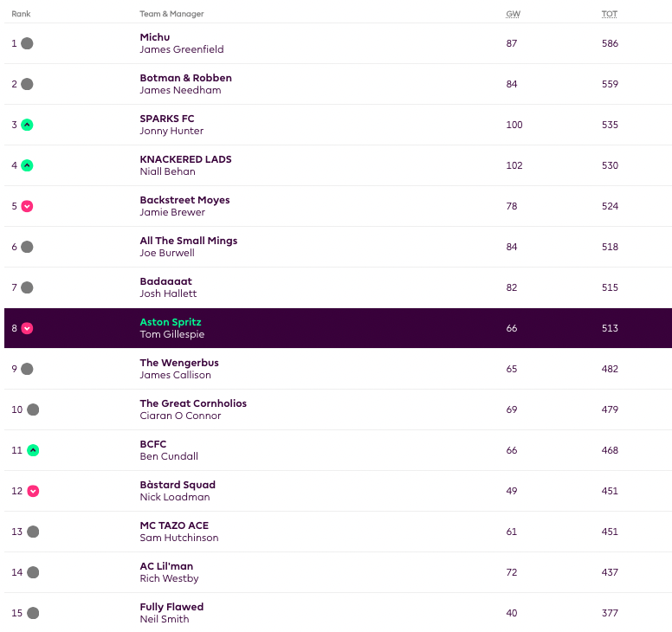
Task: Click the TOT column header
Action: click(x=610, y=14)
